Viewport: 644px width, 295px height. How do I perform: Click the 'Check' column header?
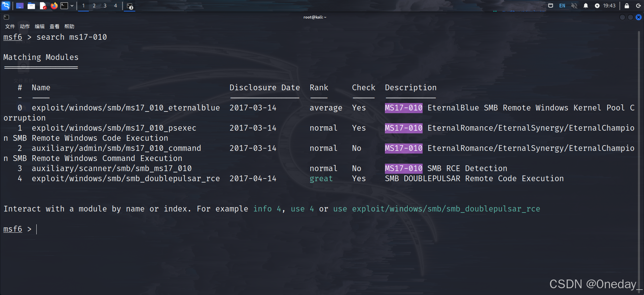click(364, 88)
